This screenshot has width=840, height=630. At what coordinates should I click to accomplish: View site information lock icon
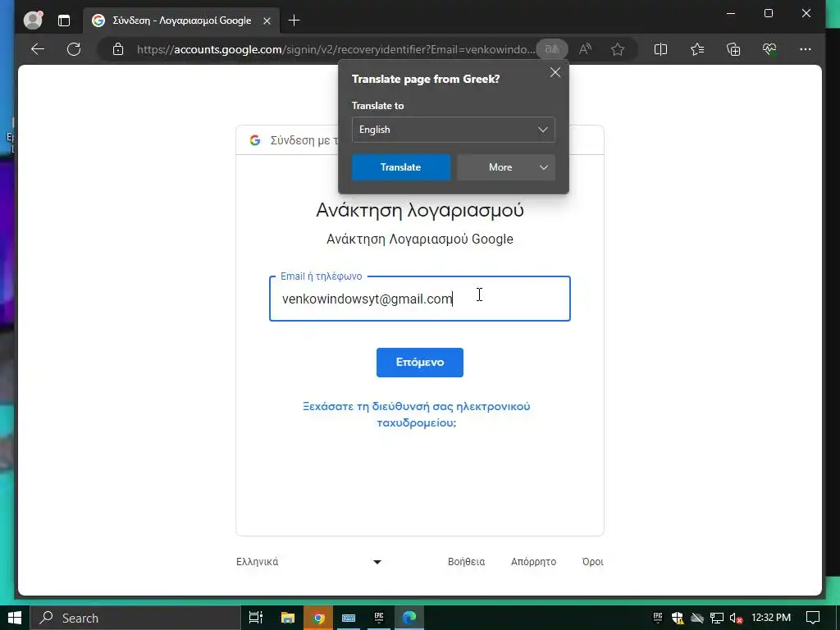point(118,49)
